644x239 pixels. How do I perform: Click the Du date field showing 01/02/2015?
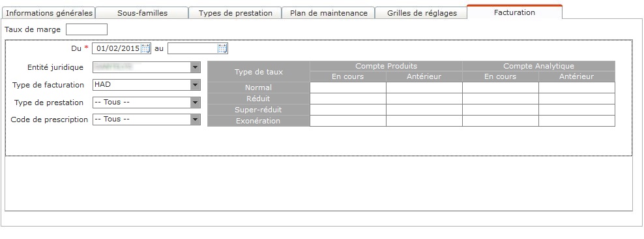click(117, 48)
